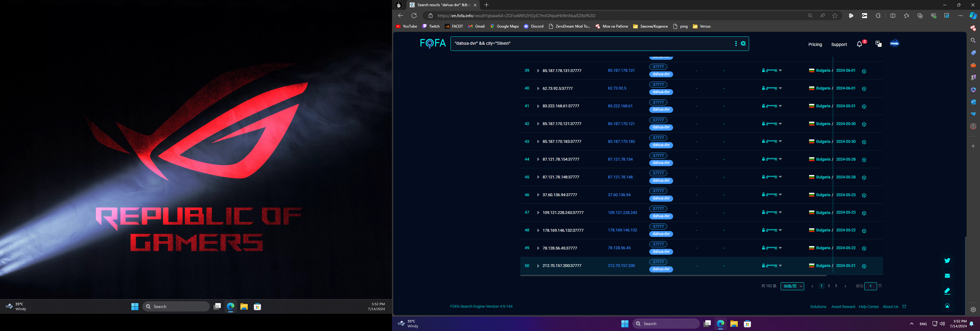This screenshot has height=331, width=980.
Task: Open Edge Settings and more menu
Action: (960, 16)
